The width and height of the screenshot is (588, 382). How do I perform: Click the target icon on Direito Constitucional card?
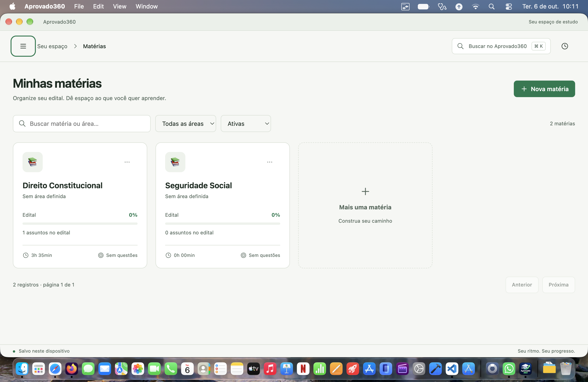coord(101,255)
